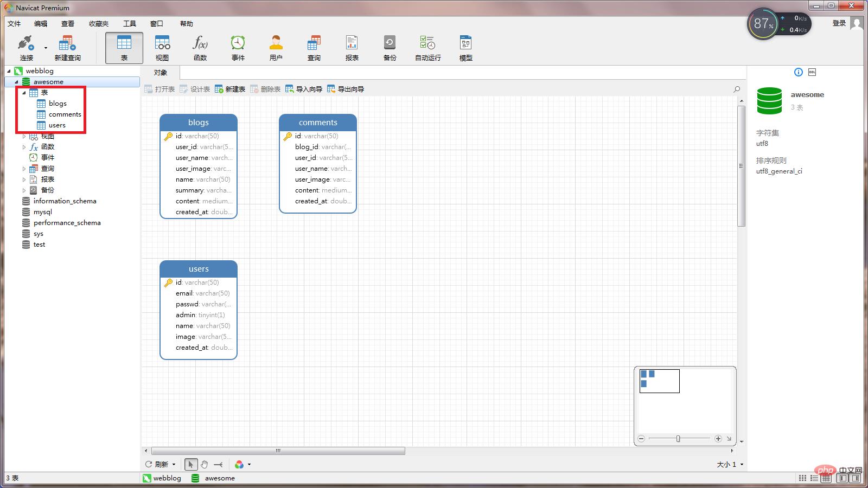Activate the hand pan tool
This screenshot has height=488, width=868.
tap(205, 464)
